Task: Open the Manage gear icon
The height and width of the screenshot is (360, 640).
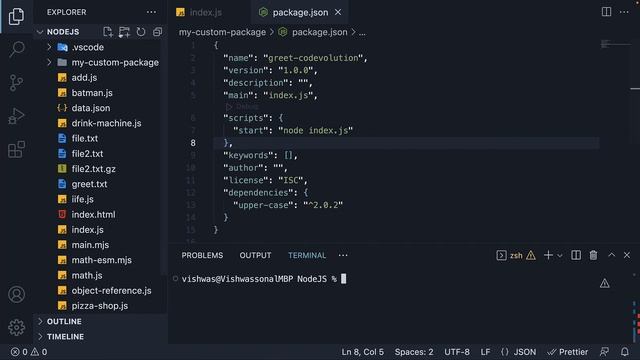Action: [16, 327]
